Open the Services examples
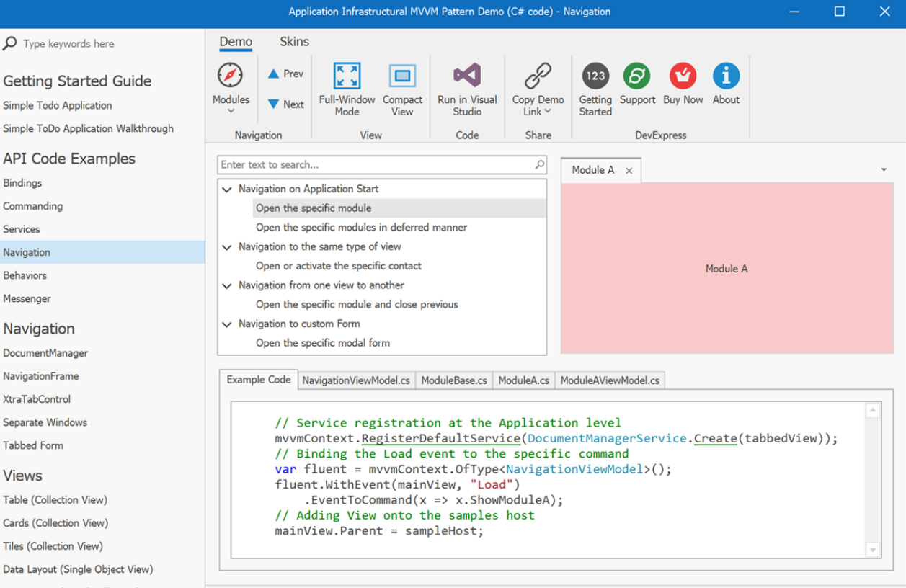906x588 pixels. 22,229
